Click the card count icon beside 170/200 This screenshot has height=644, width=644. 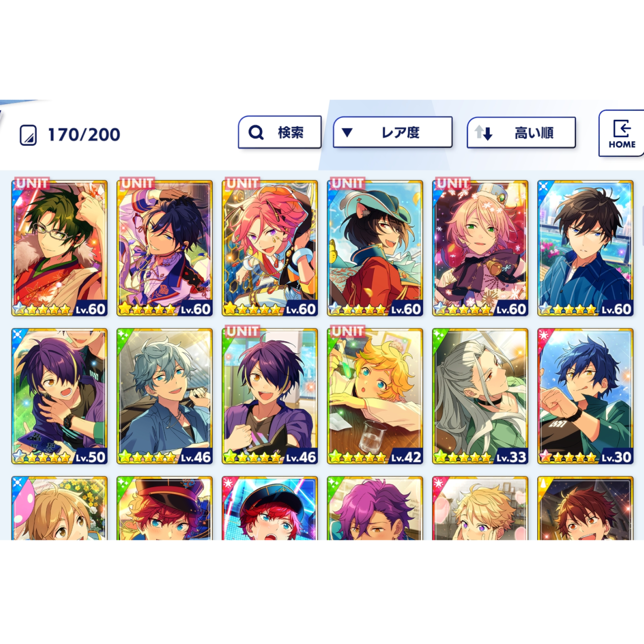28,135
